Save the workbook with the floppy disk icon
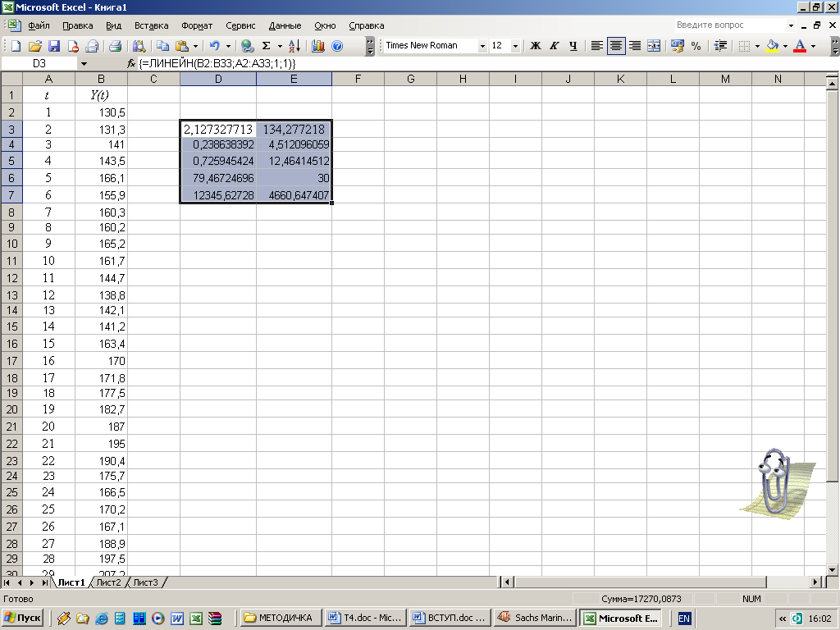Viewport: 840px width, 630px height. coord(54,46)
